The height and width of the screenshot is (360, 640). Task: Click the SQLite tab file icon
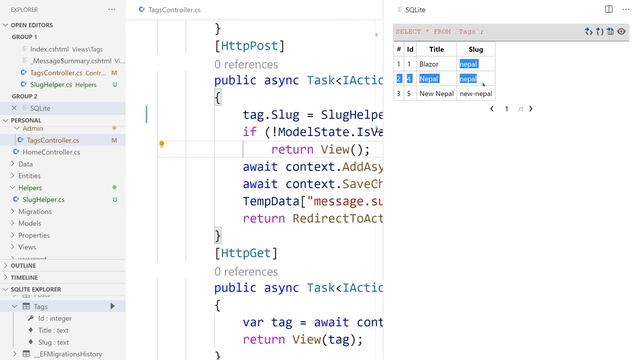(400, 9)
